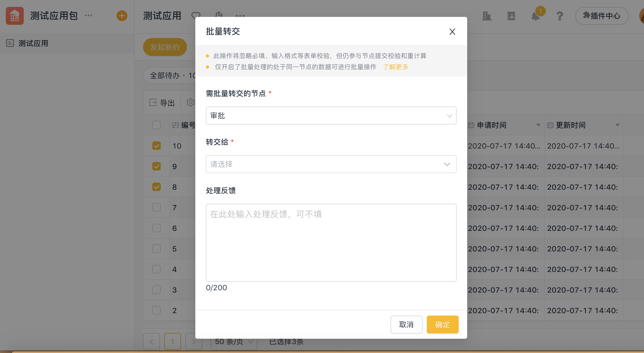The image size is (644, 353).
Task: Click the 取消 button
Action: tap(406, 325)
